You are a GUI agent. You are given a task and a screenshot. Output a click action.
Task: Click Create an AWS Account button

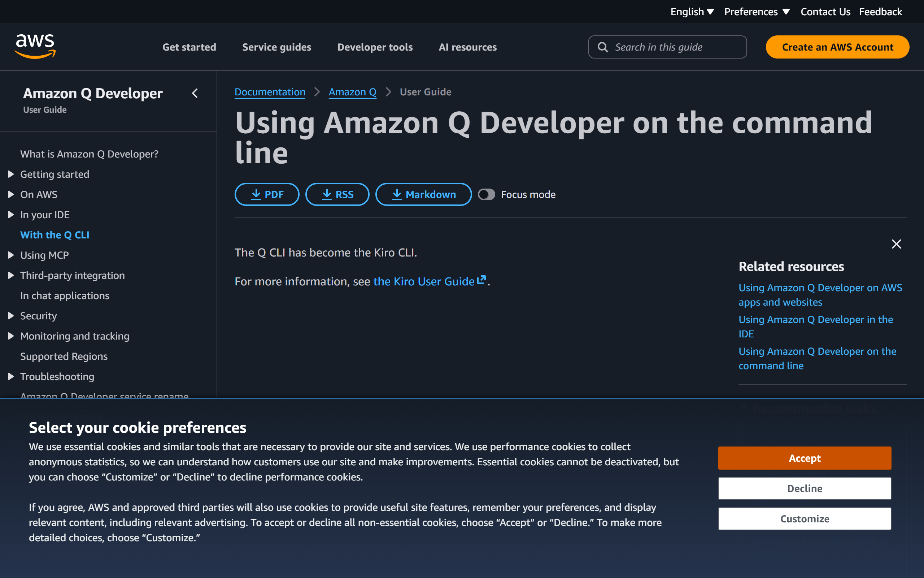(x=837, y=47)
